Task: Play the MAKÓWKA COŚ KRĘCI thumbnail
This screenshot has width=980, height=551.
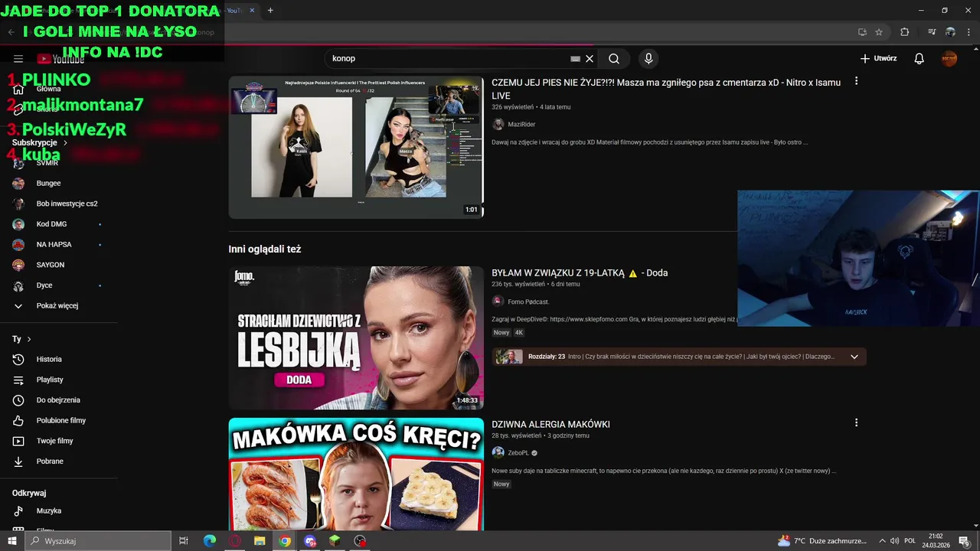Action: click(356, 474)
